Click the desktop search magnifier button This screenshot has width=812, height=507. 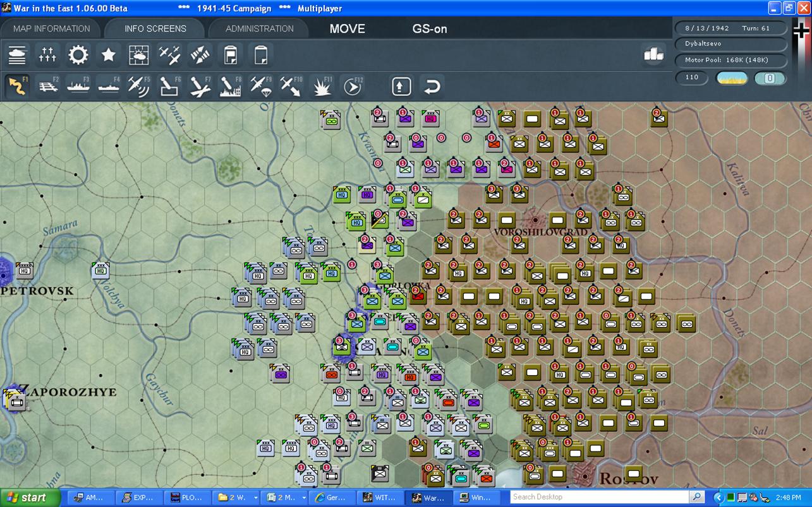click(x=696, y=498)
